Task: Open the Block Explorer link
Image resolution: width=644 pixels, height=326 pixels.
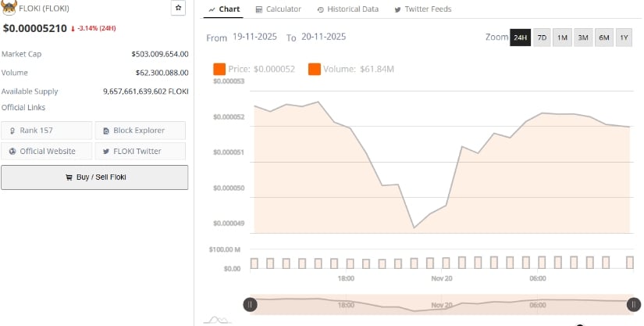Action: click(x=141, y=131)
